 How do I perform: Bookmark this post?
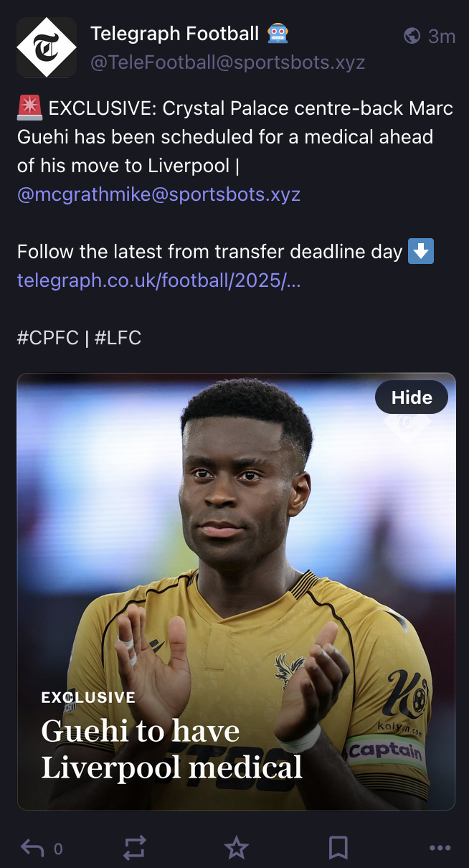[x=338, y=848]
